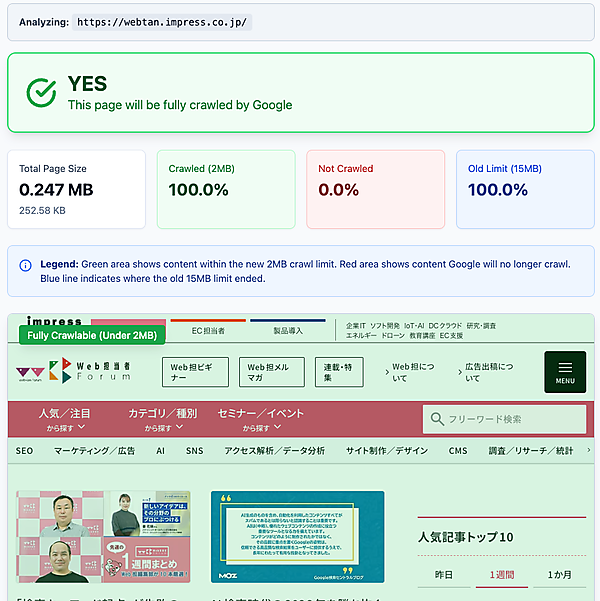This screenshot has height=601, width=600.
Task: Select the SNS category
Action: pyautogui.click(x=194, y=451)
